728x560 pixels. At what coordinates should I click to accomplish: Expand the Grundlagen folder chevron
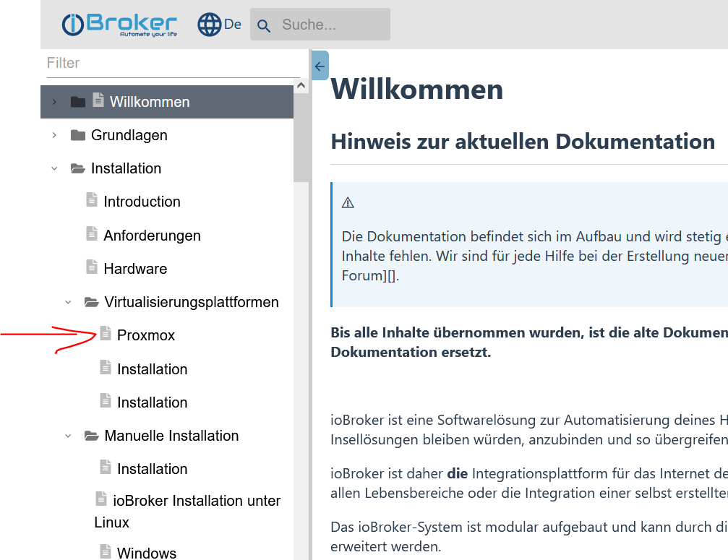(54, 135)
